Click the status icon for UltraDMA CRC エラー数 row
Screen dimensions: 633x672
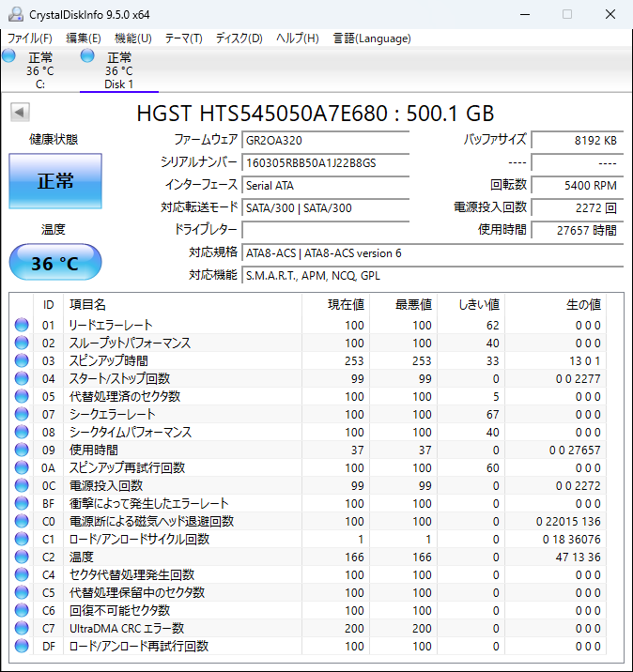pyautogui.click(x=22, y=628)
